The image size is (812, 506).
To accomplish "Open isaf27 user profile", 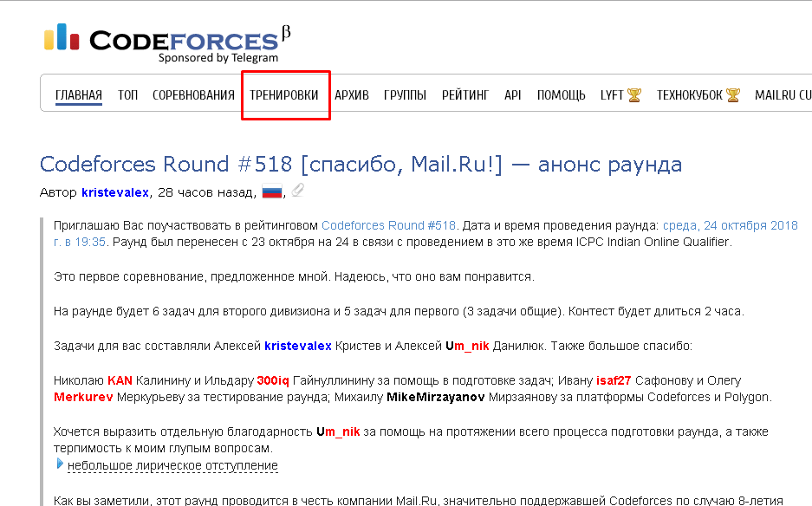I will tap(614, 380).
